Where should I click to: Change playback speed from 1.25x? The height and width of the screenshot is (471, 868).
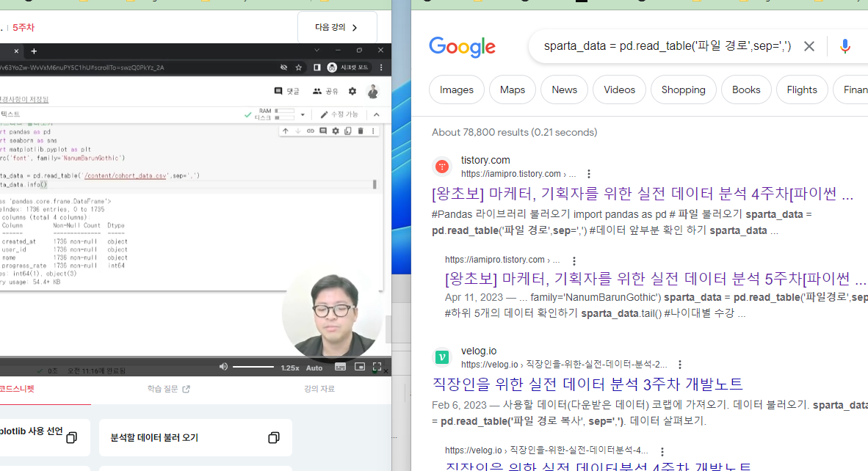click(289, 368)
